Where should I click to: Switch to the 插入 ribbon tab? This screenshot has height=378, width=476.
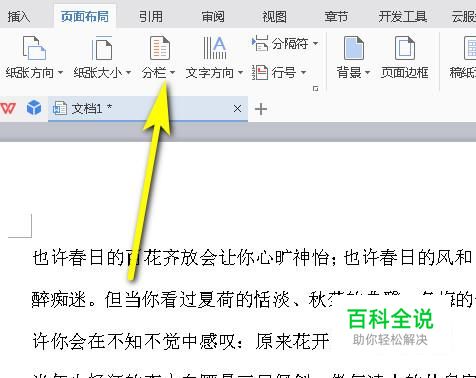(19, 17)
